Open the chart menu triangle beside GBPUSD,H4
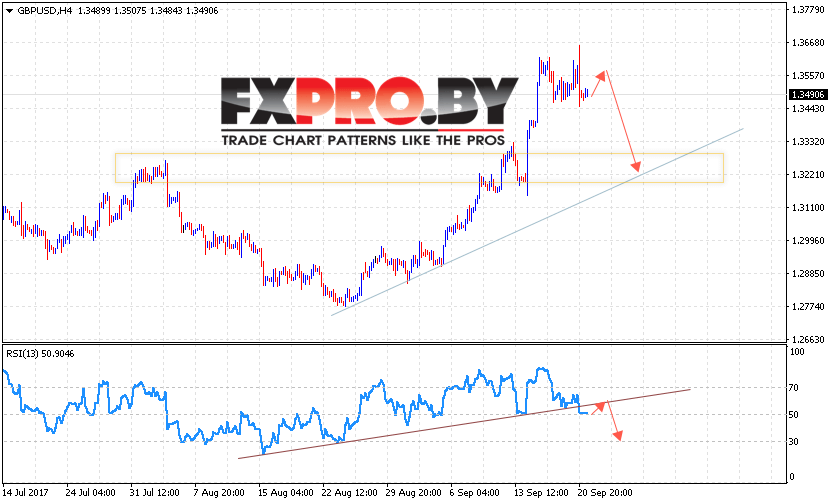Image resolution: width=829 pixels, height=504 pixels. coord(9,11)
